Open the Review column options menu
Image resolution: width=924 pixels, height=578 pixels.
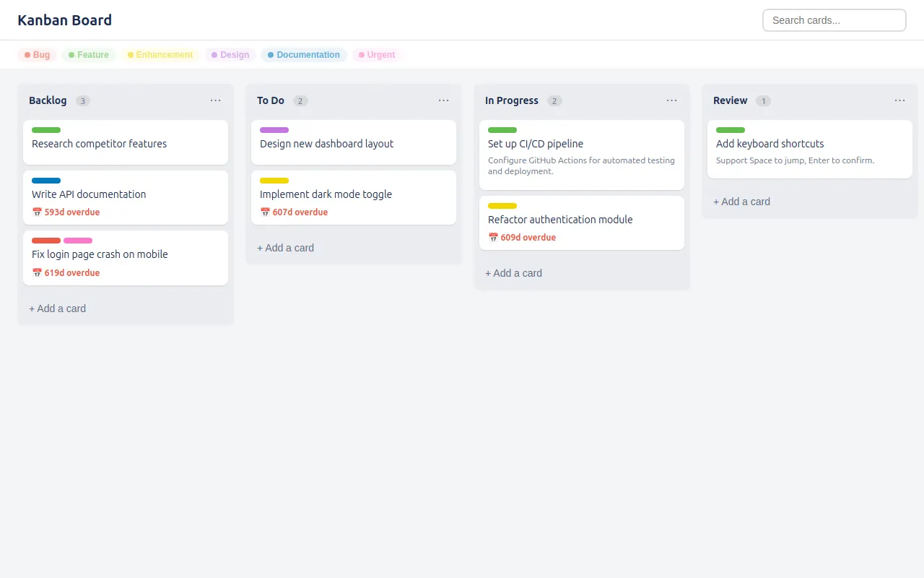pos(900,100)
